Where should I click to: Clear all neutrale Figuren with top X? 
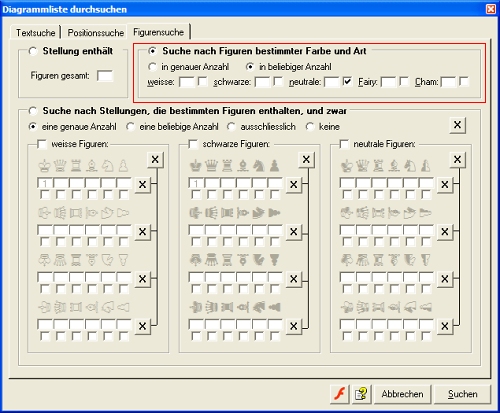457,159
